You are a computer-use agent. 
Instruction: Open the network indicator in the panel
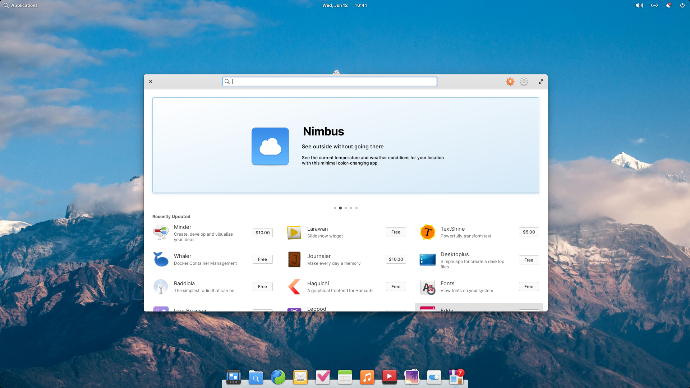pyautogui.click(x=654, y=5)
